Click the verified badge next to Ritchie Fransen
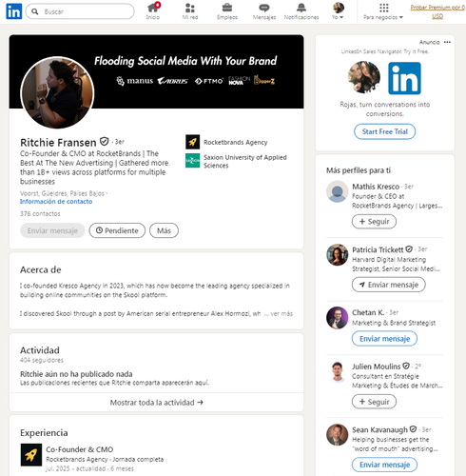 coord(105,141)
